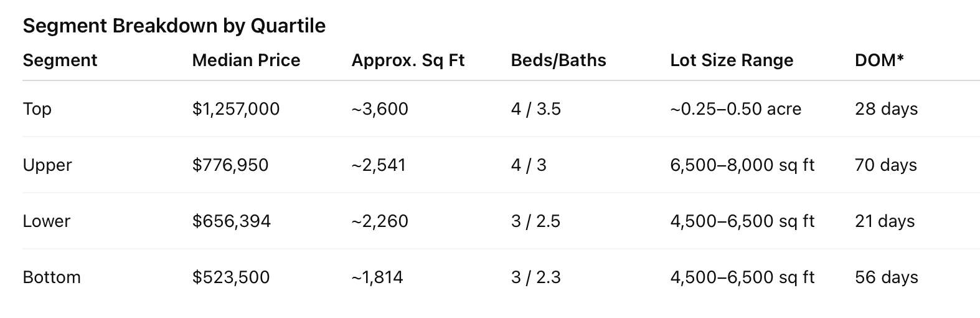
Task: Click the Beds/Baths column header
Action: tap(558, 60)
